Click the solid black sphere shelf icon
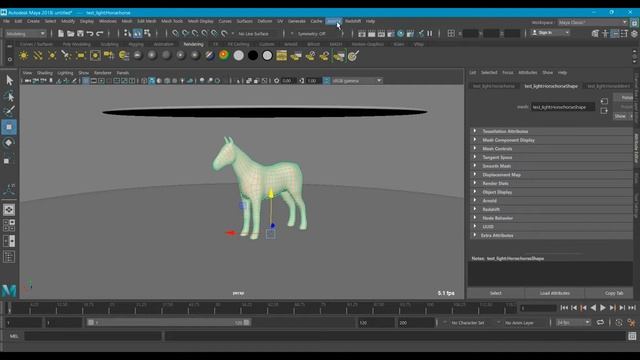This screenshot has width=640, height=360. click(253, 55)
